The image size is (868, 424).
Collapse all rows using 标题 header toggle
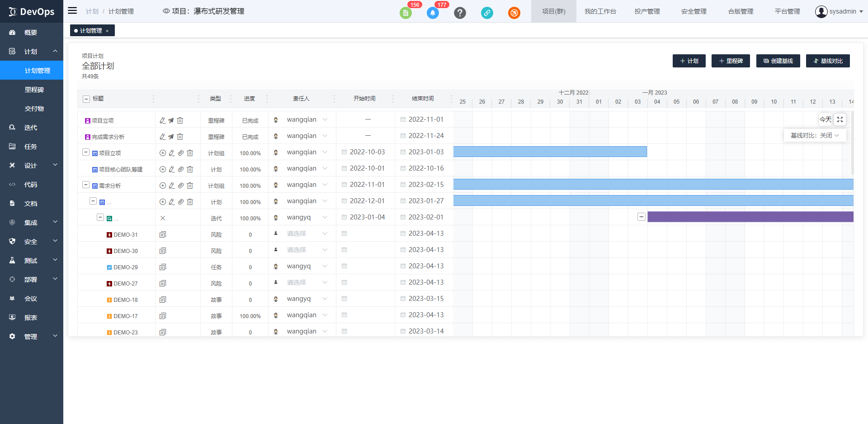(x=86, y=99)
